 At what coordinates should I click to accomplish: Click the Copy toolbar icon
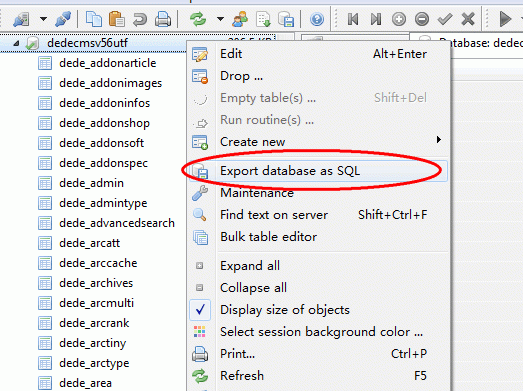click(x=94, y=19)
